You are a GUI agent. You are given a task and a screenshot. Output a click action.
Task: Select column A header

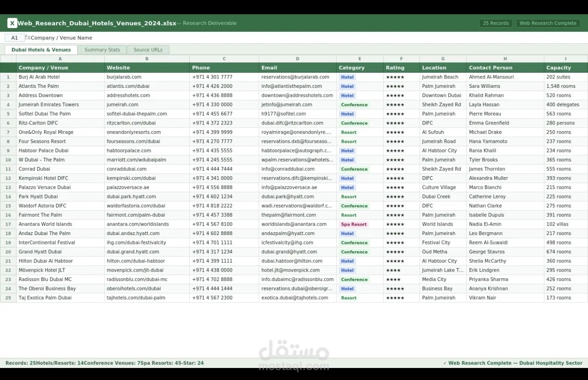click(60, 59)
